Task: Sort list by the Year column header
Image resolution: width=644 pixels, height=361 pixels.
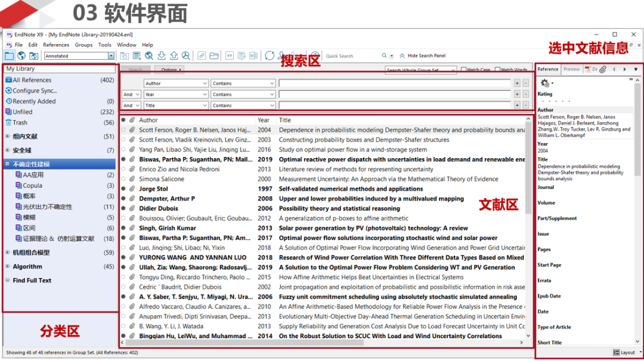Action: point(264,120)
